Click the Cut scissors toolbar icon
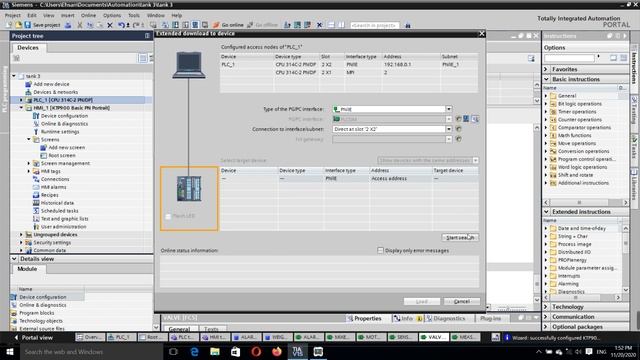 coord(80,25)
